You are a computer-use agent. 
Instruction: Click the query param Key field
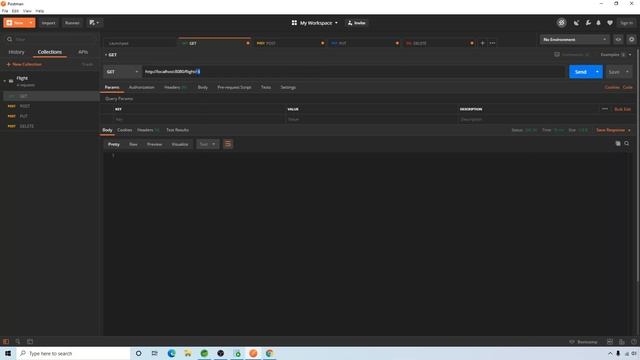199,120
